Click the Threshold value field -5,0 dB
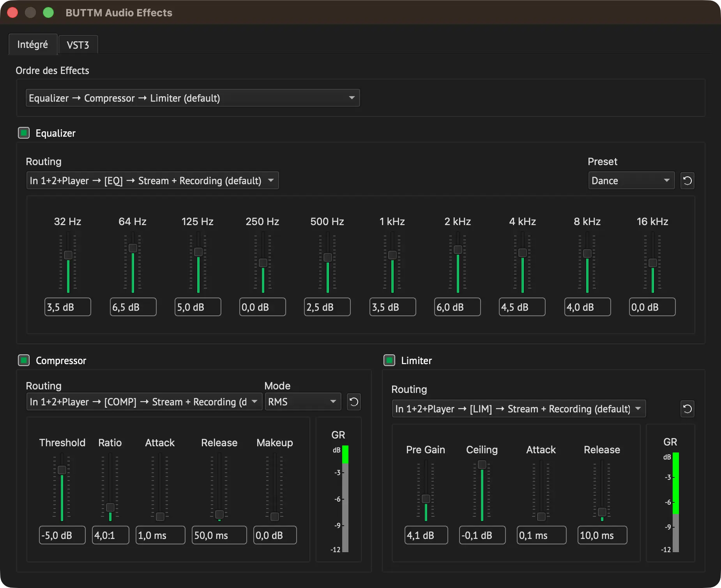 coord(62,535)
